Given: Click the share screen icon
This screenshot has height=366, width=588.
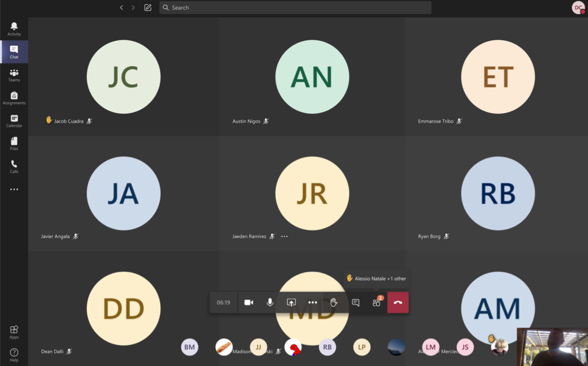Looking at the screenshot, I should (x=291, y=303).
